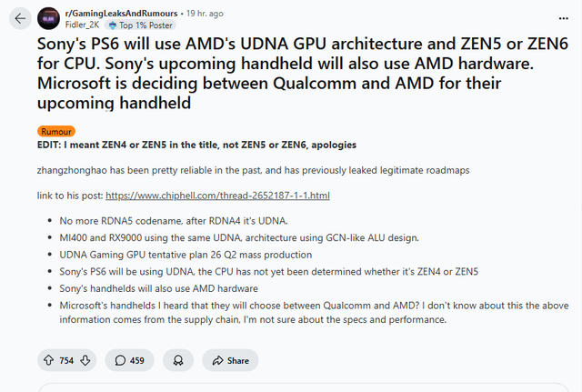Click the comment box below the post
The height and width of the screenshot is (392, 582).
point(303,387)
